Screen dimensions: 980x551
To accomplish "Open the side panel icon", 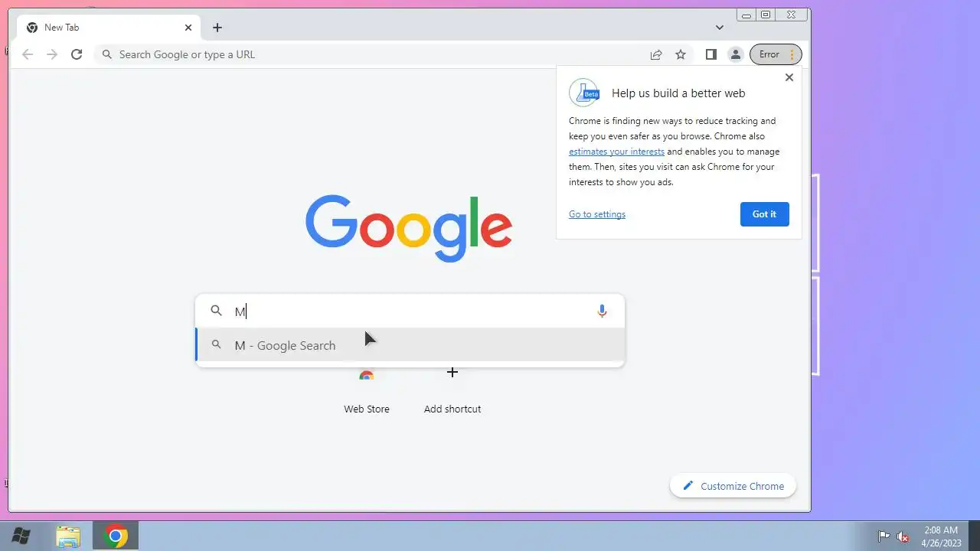I will (710, 54).
